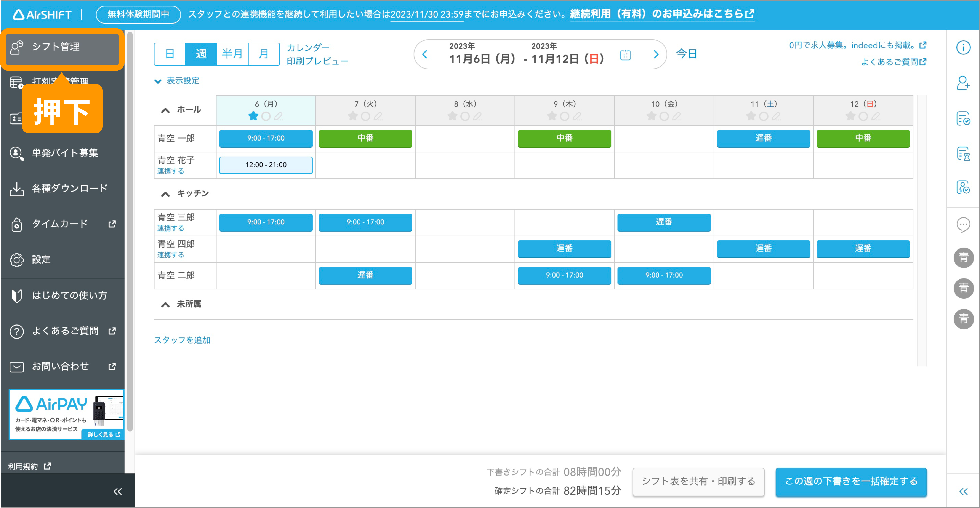Image resolution: width=980 pixels, height=508 pixels.
Task: Click シフト表を共有・印刷する button
Action: coord(698,482)
